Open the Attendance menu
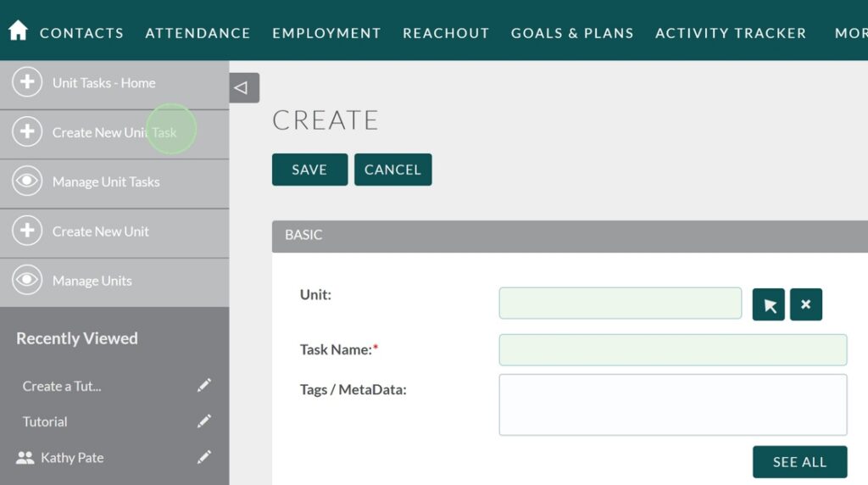Viewport: 868px width, 485px height. point(198,33)
